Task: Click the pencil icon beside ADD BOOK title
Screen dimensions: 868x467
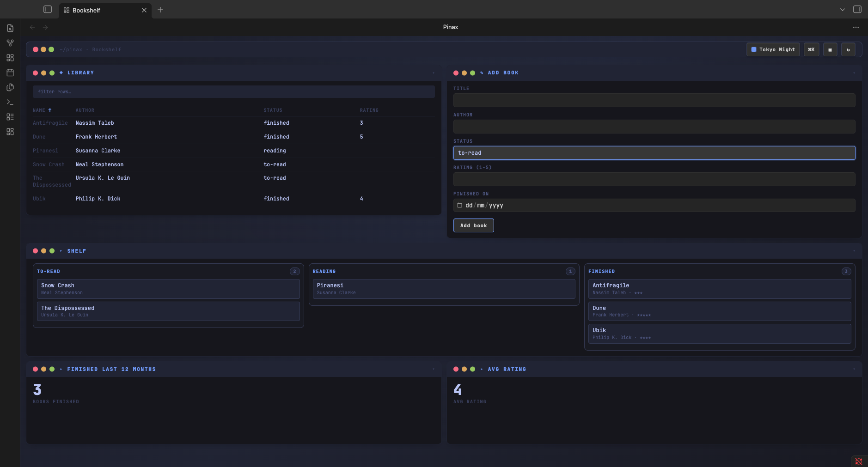Action: coord(482,73)
